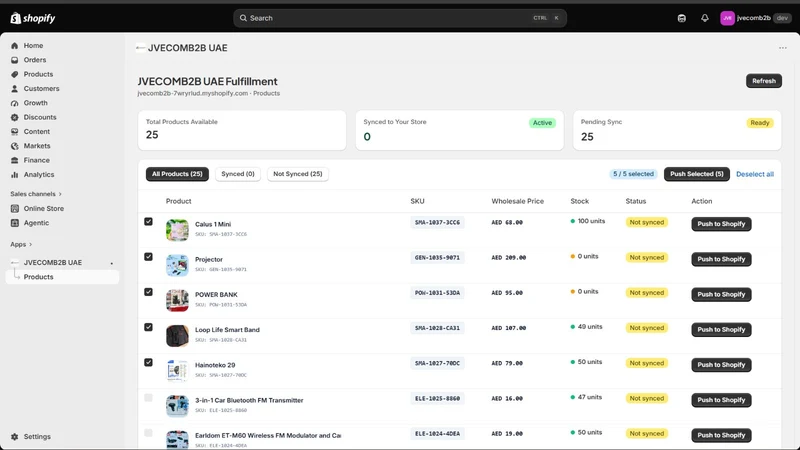Image resolution: width=800 pixels, height=450 pixels.
Task: Open Settings gear icon
Action: pos(15,437)
